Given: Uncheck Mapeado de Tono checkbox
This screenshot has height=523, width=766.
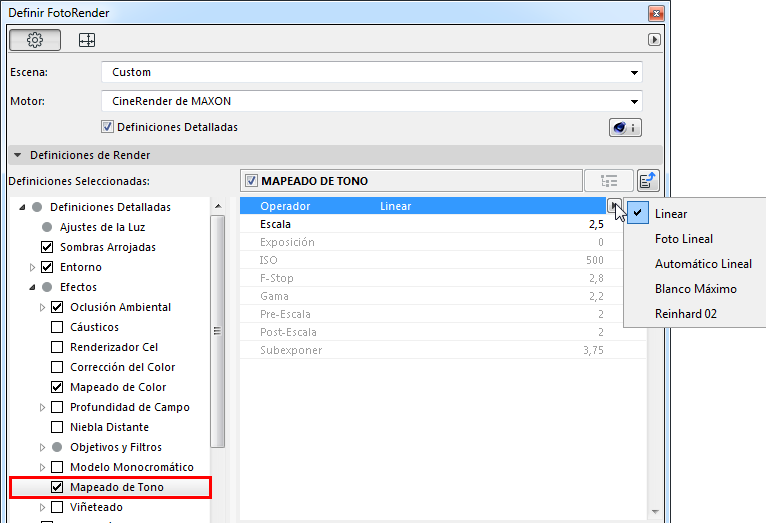Looking at the screenshot, I should coord(57,487).
